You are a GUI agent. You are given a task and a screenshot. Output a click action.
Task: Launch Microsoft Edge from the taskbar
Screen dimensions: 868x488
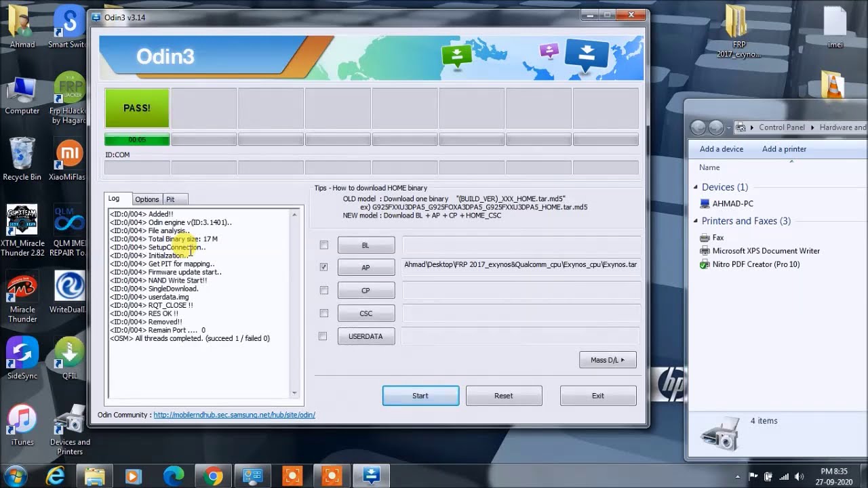pos(173,476)
